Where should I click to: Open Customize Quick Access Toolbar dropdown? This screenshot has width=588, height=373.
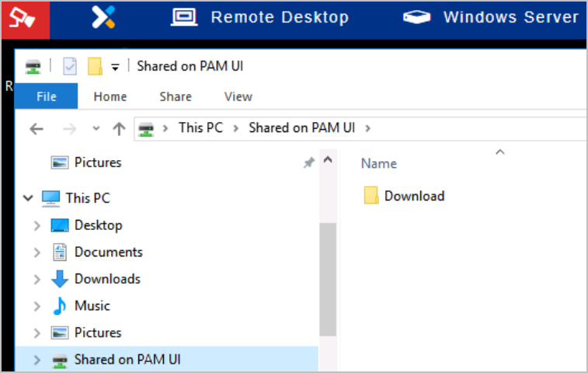coord(115,67)
